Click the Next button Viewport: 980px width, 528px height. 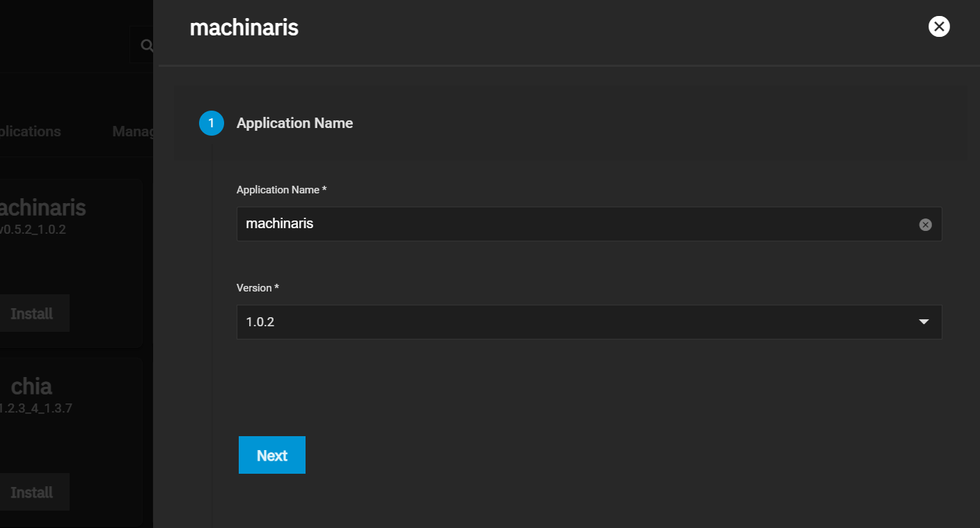(x=272, y=455)
